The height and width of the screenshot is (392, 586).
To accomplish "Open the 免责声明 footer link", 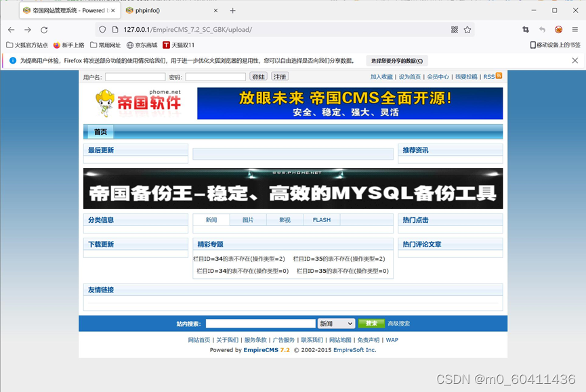I will click(x=369, y=340).
